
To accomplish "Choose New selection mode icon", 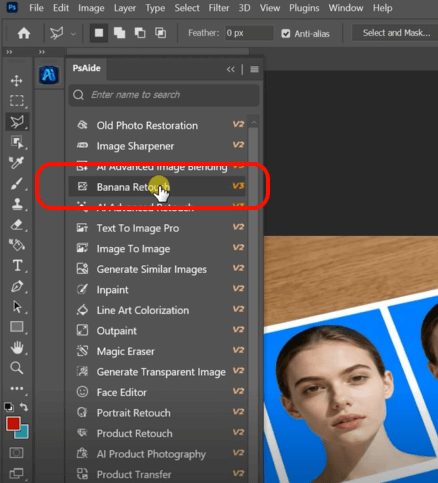I will point(99,33).
